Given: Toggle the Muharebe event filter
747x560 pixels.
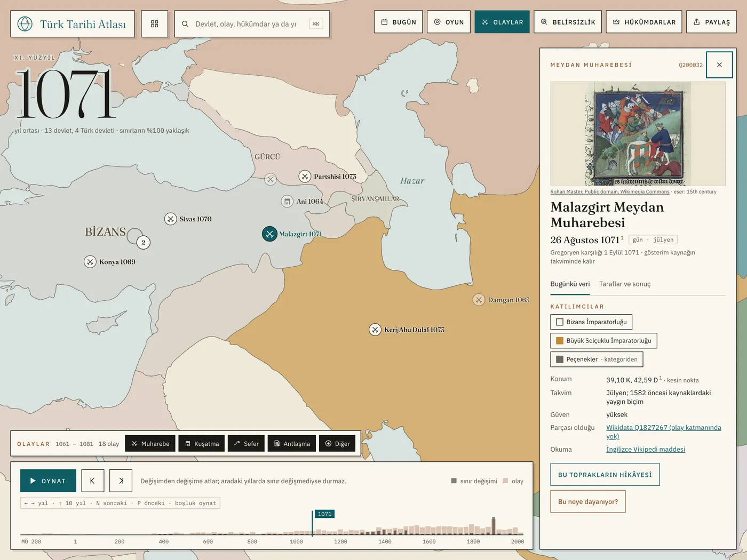Looking at the screenshot, I should 150,443.
